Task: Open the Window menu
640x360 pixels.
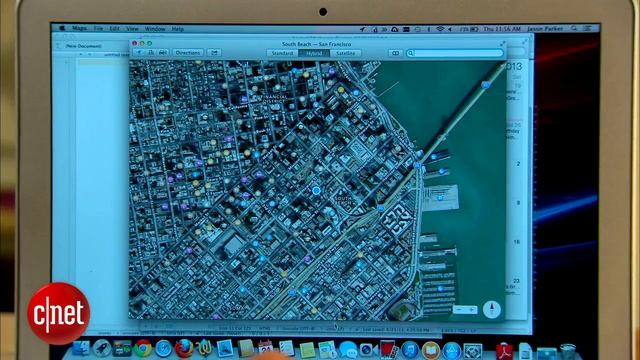Action: coord(155,29)
